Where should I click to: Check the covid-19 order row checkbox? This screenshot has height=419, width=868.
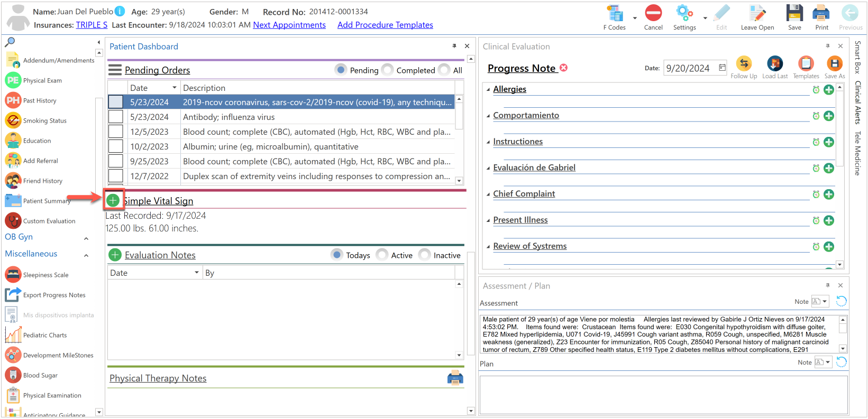pos(115,101)
